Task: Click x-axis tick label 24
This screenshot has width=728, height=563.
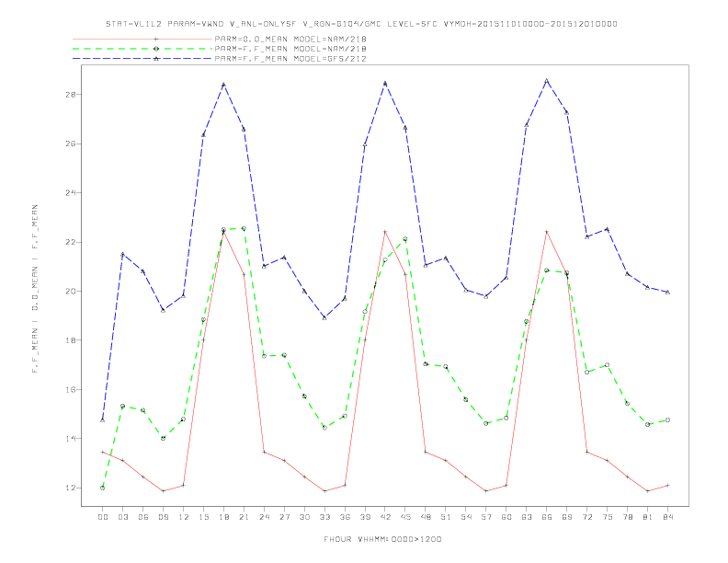Action: pyautogui.click(x=264, y=517)
